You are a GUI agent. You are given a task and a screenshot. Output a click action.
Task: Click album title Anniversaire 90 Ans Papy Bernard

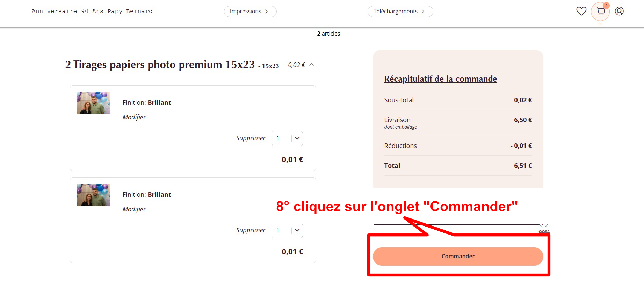pos(92,11)
